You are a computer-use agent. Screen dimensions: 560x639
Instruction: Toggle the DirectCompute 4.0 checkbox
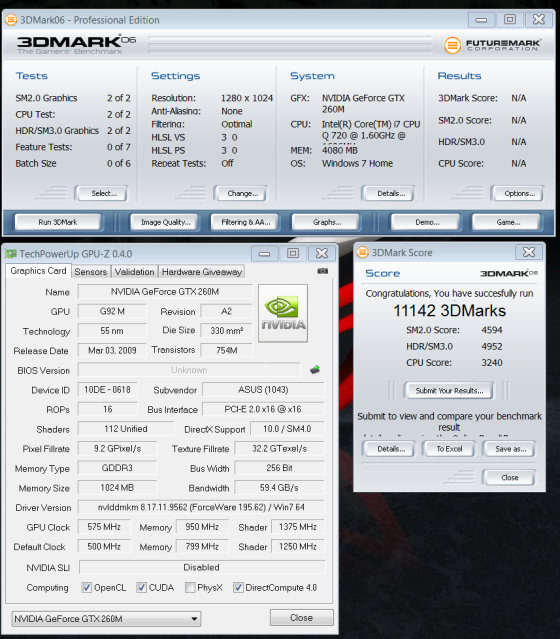pos(238,587)
